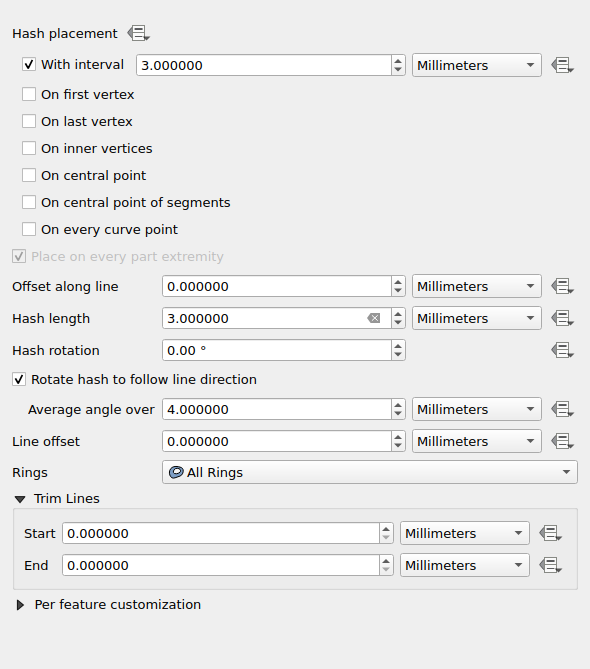Open Hash length units dropdown
This screenshot has width=590, height=669.
[x=477, y=318]
